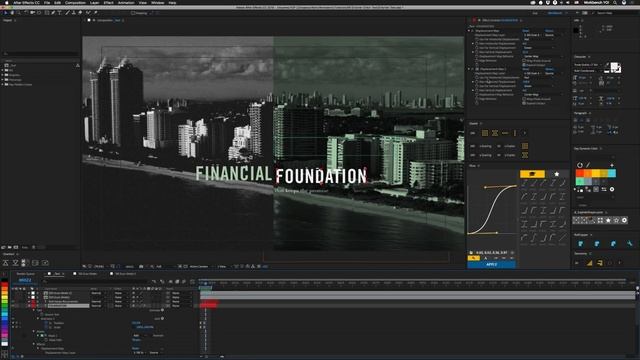Click the plus icon above color palette
Viewport: 640px width, 360px height.
612,165
